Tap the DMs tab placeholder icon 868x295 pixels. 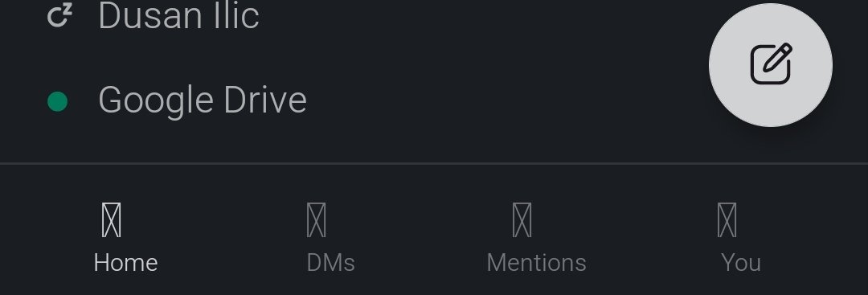pos(316,219)
